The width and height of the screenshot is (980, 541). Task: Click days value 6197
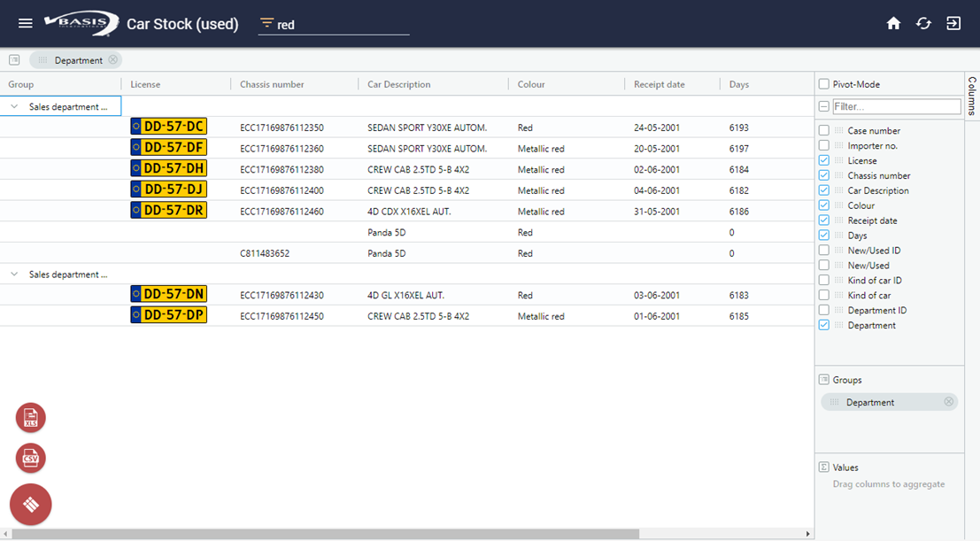click(x=738, y=149)
